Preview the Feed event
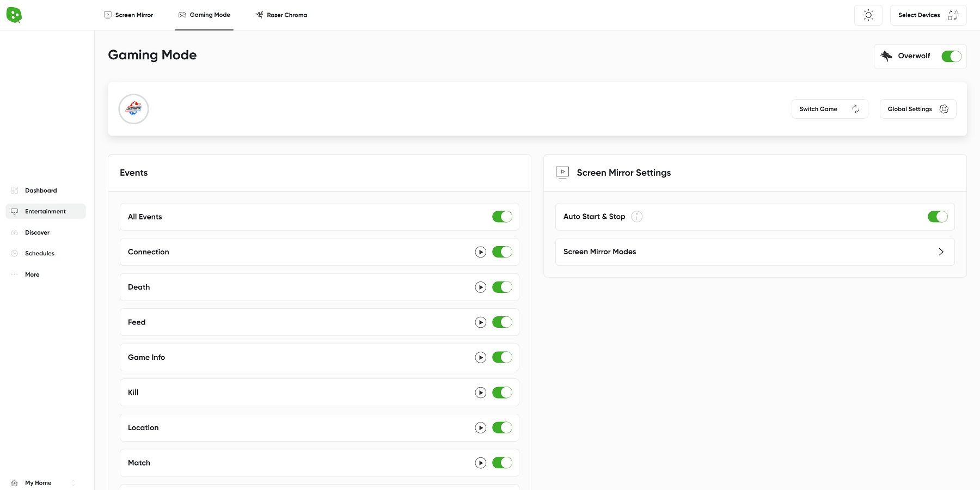980x490 pixels. click(480, 322)
